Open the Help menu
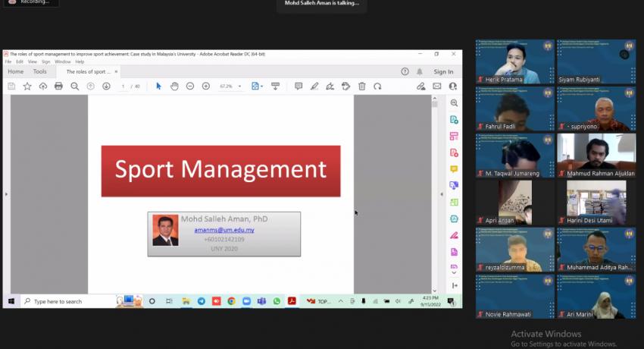This screenshot has width=644, height=349. 80,61
